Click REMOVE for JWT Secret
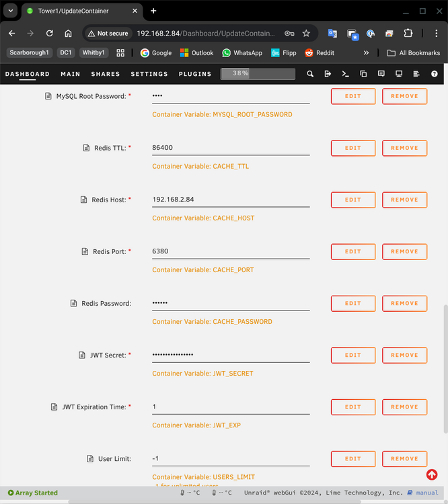 [404, 355]
